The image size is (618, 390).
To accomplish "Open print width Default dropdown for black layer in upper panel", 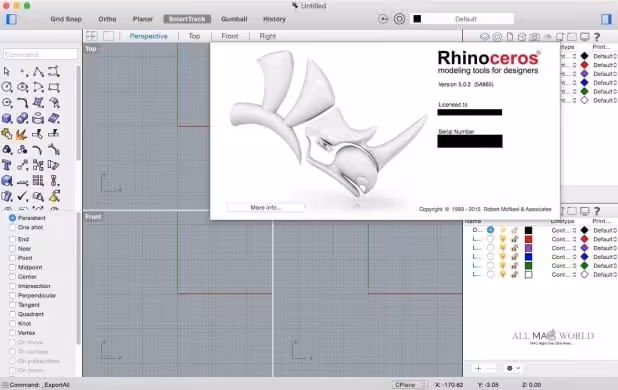I will coord(605,56).
